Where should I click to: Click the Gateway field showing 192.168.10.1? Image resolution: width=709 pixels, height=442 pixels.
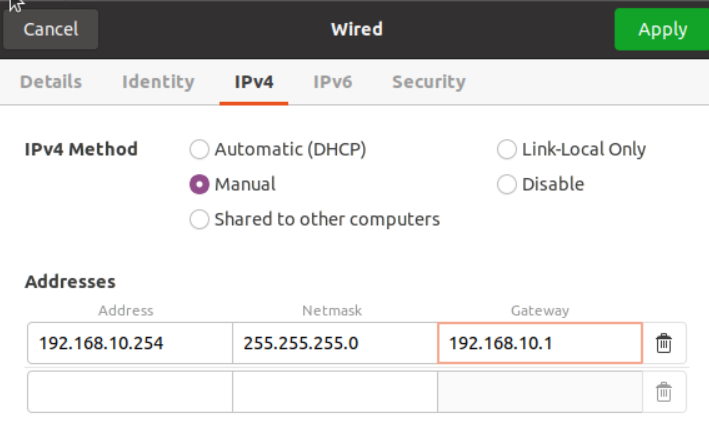point(540,344)
